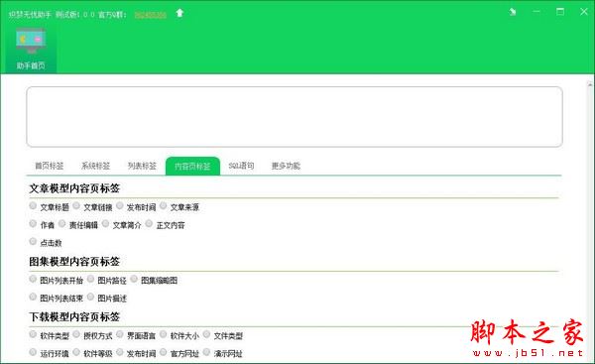Viewport: 595px width, 364px height.
Task: Select the 软件大小 radio button
Action: [x=164, y=334]
